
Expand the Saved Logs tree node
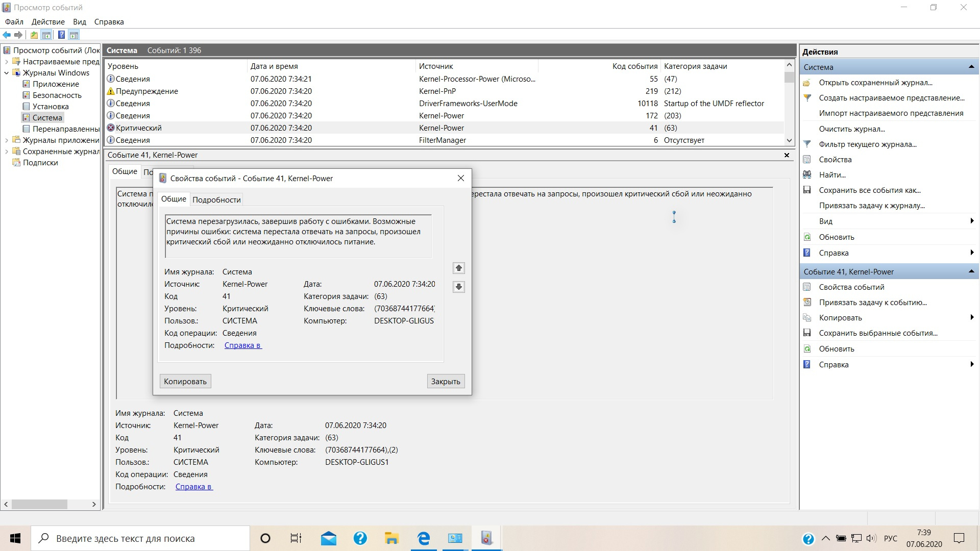pos(7,152)
